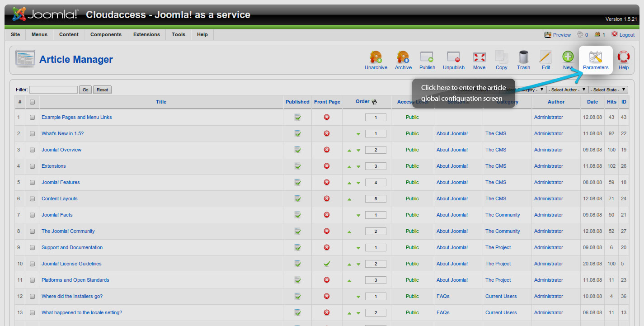
Task: Click the Edit pencil icon
Action: [545, 57]
